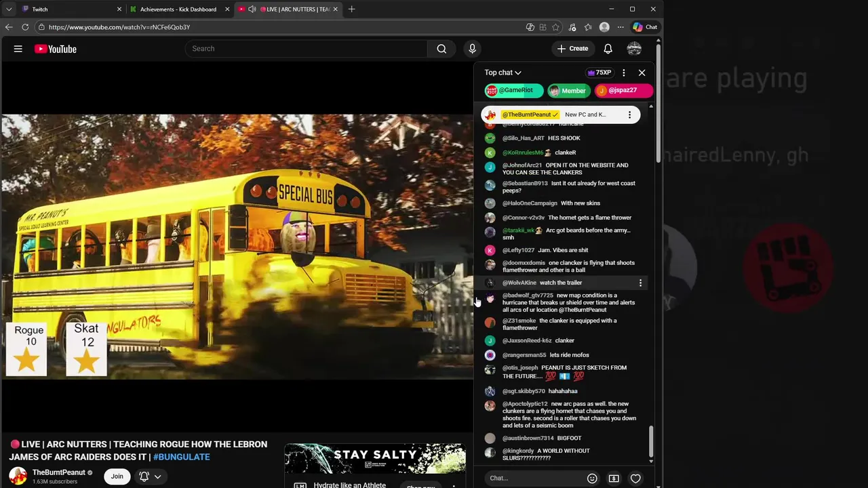Join TheBurntPeanut channel membership
Viewport: 868px width, 488px height.
tap(117, 476)
